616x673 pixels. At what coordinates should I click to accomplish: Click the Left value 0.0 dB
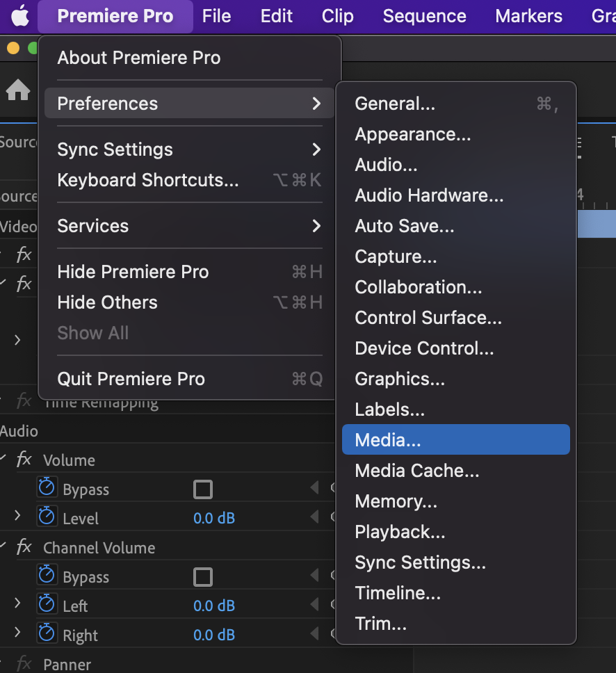tap(213, 606)
